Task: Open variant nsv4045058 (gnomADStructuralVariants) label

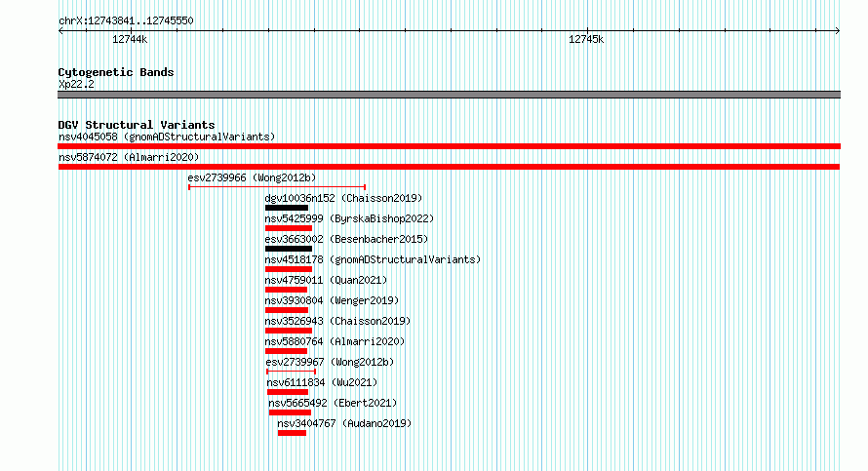Action: (x=167, y=137)
